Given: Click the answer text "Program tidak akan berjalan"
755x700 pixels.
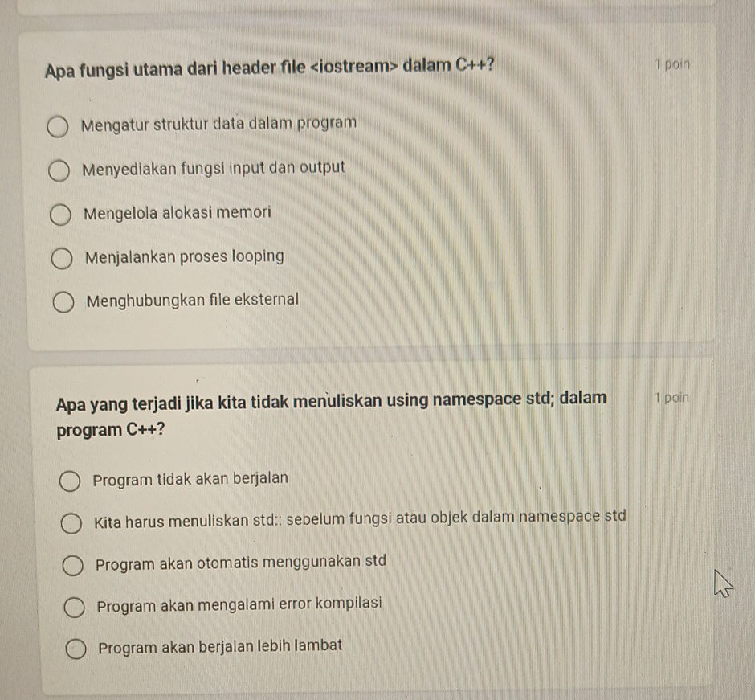Looking at the screenshot, I should (190, 479).
